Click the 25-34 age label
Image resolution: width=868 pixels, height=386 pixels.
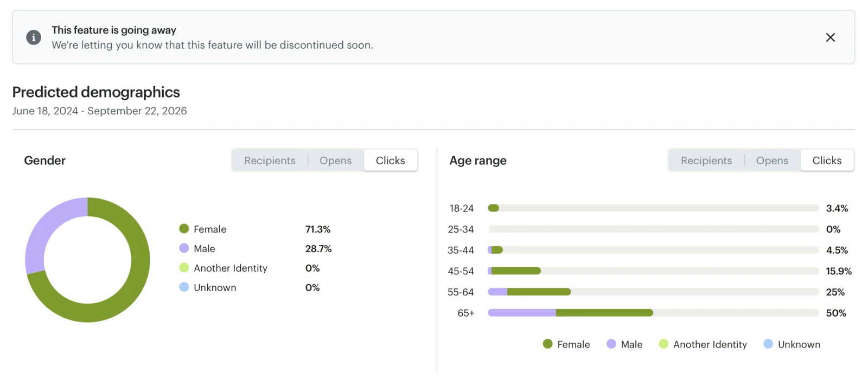[461, 229]
